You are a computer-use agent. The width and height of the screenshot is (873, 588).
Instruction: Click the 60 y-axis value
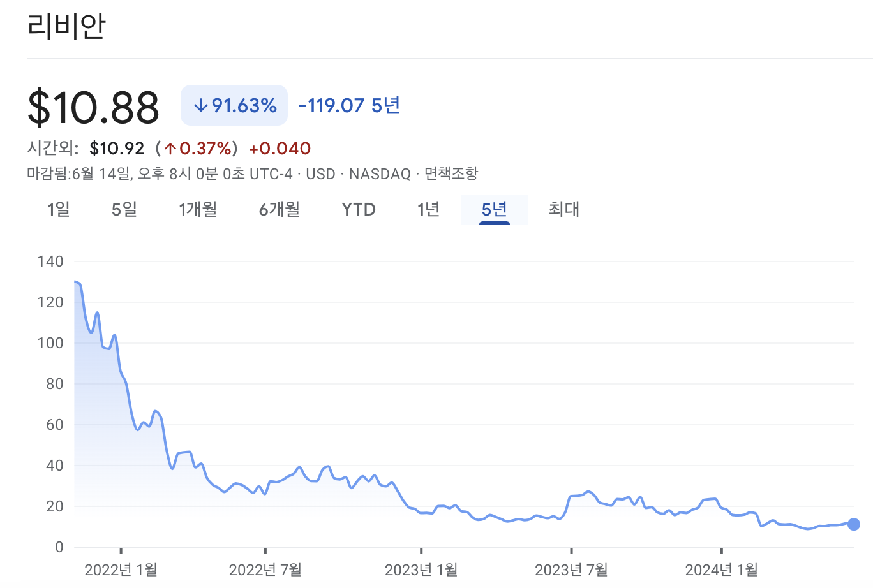[55, 425]
